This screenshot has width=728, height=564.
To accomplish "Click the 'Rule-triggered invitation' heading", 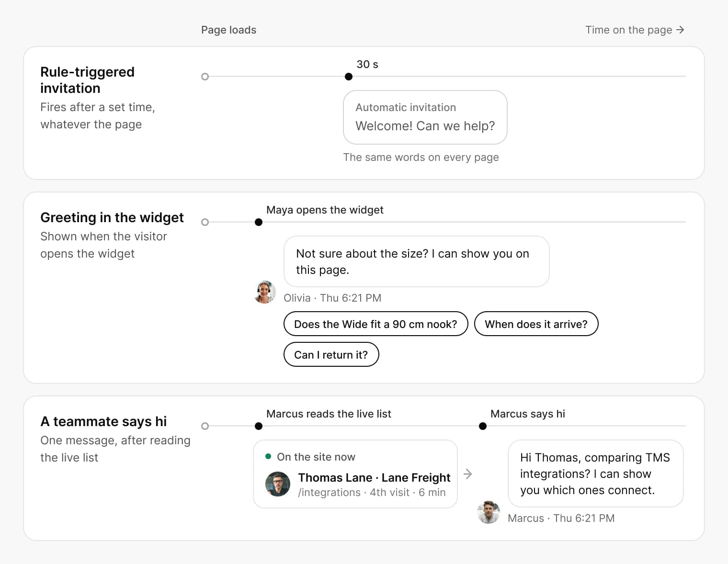I will pyautogui.click(x=87, y=80).
